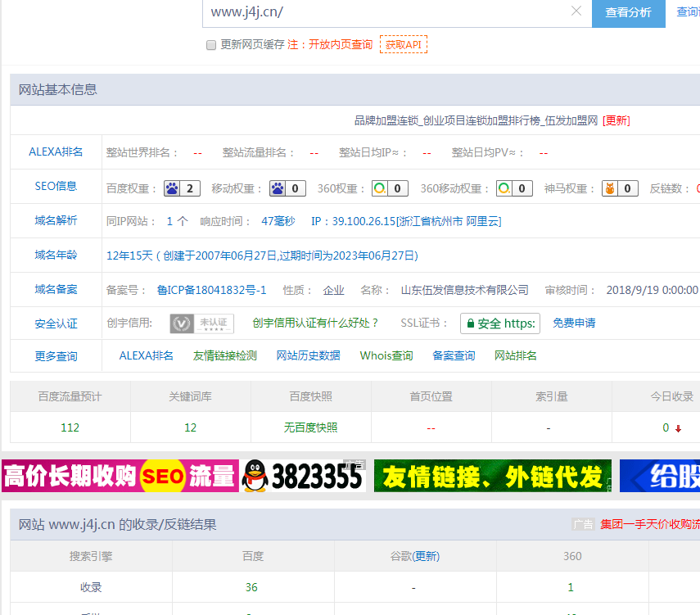The image size is (700, 615).
Task: Click the 47毫秒 response time value
Action: (278, 221)
